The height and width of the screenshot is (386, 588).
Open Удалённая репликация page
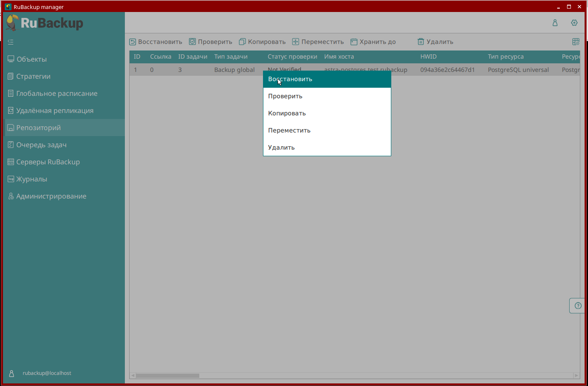pyautogui.click(x=64, y=110)
